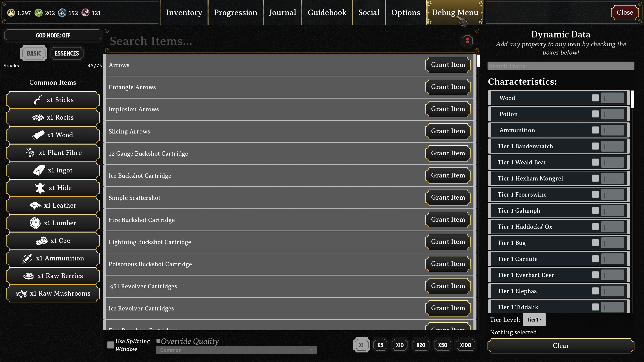Toggle God Mode on
This screenshot has height=362, width=644.
(53, 35)
